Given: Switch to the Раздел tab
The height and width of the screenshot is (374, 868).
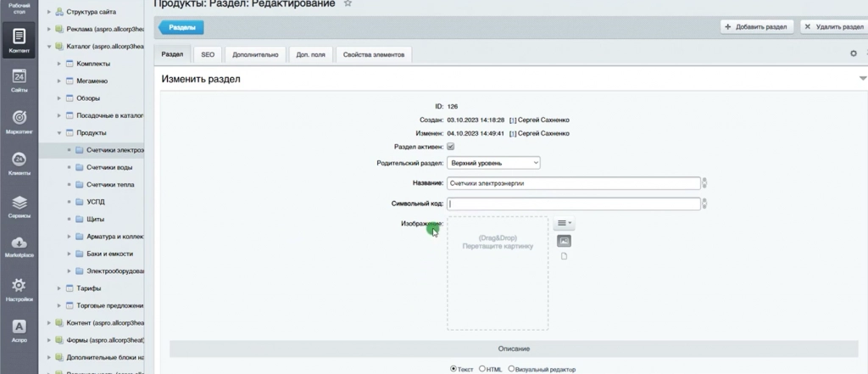Looking at the screenshot, I should coord(172,54).
